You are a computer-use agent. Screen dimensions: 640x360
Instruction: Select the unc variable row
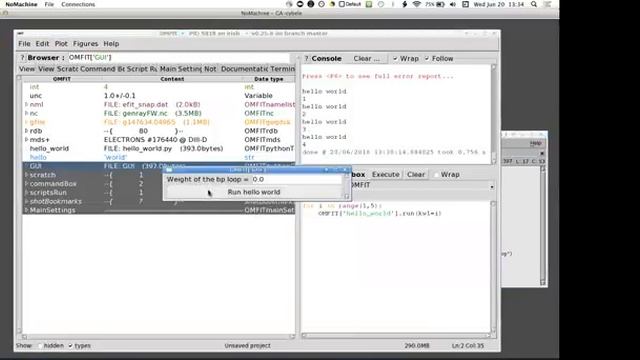pos(158,96)
